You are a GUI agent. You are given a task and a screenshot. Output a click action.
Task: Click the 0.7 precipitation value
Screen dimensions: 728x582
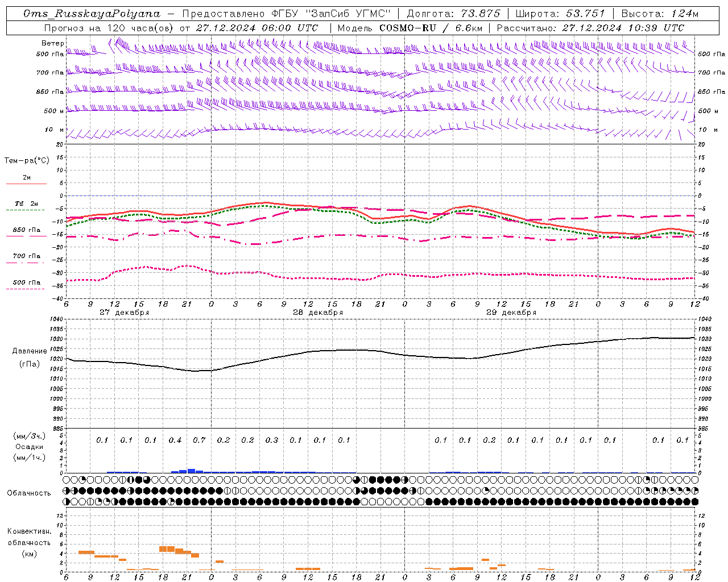click(x=199, y=440)
